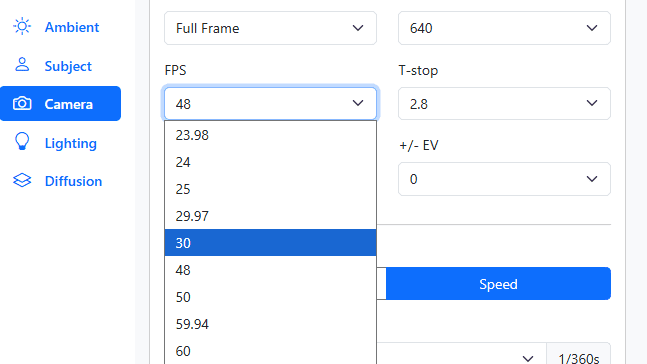647x364 pixels.
Task: Click the Subject person icon
Action: 22,65
